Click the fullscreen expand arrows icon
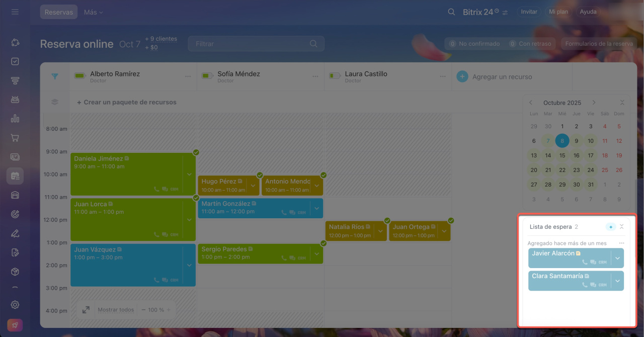 coord(86,310)
